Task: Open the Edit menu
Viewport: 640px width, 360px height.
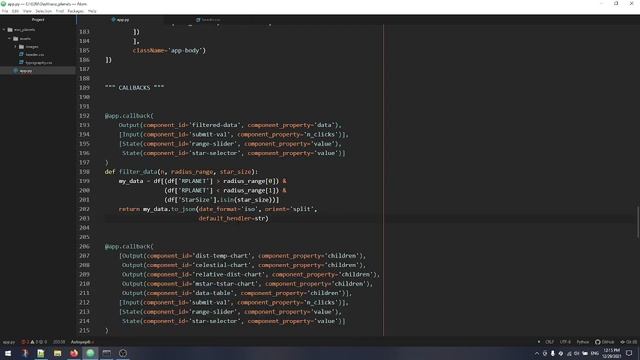Action: tap(16, 11)
